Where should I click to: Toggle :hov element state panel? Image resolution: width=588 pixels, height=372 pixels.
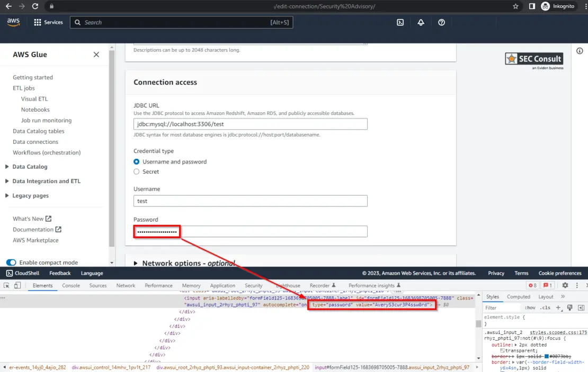(x=530, y=307)
